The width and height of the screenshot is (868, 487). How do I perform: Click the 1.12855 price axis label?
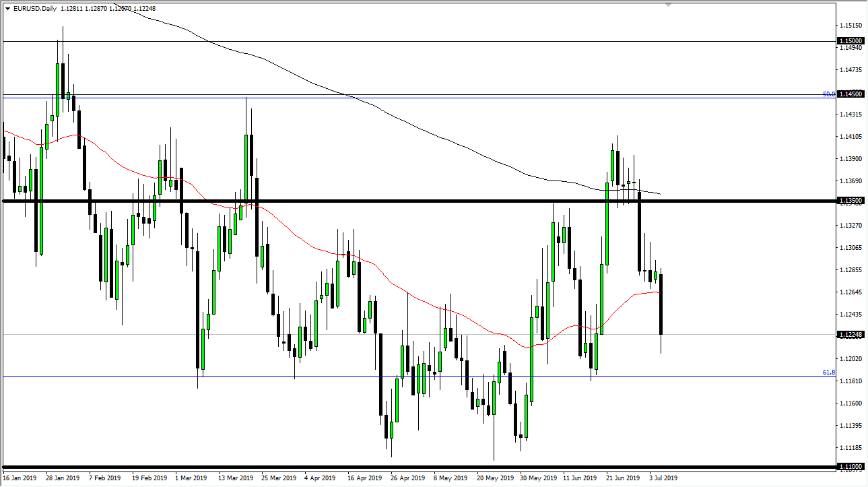850,270
